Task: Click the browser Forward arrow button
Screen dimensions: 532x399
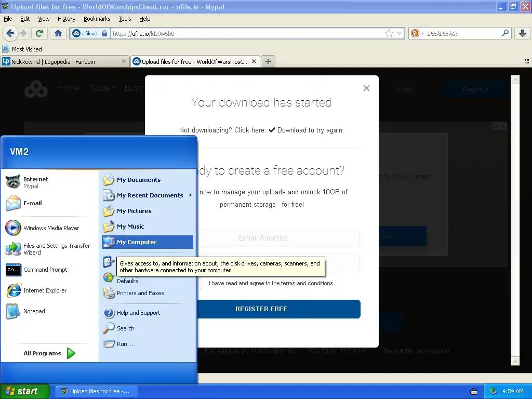Action: 23,33
